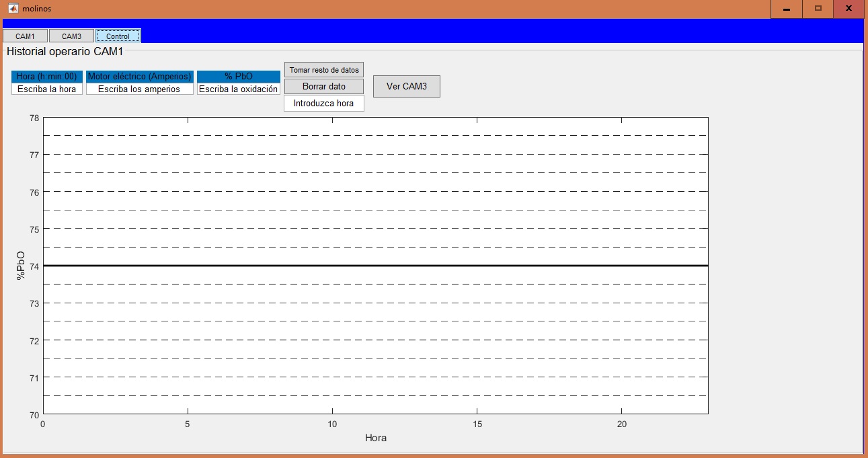Click the y-axis tick label '74'
The image size is (868, 458).
[x=34, y=266]
